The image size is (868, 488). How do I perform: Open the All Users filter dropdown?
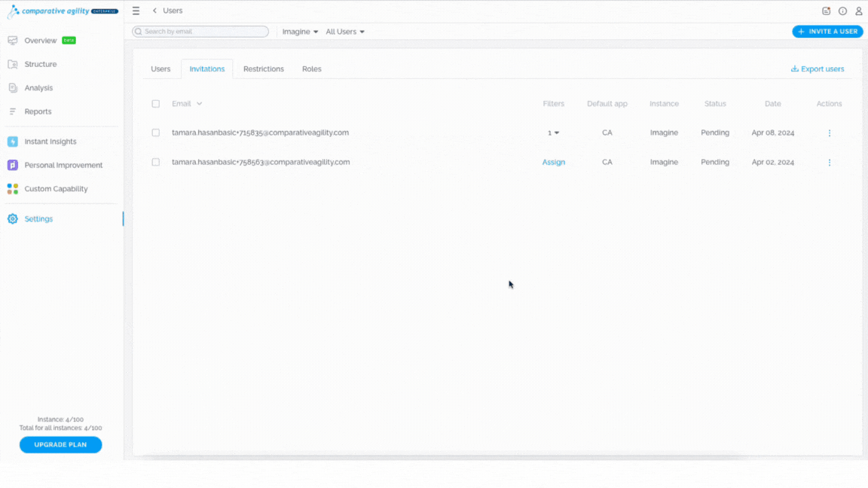click(345, 32)
